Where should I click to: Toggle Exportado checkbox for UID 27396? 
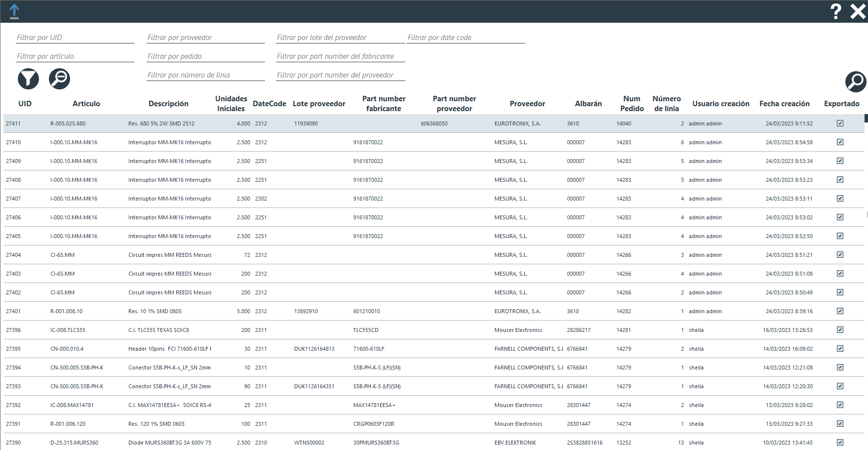coord(840,330)
